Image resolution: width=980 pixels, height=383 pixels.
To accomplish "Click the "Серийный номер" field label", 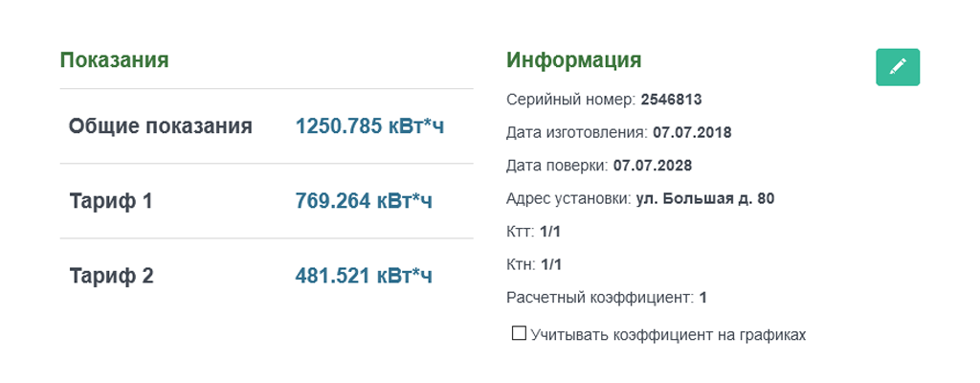I will [x=570, y=99].
